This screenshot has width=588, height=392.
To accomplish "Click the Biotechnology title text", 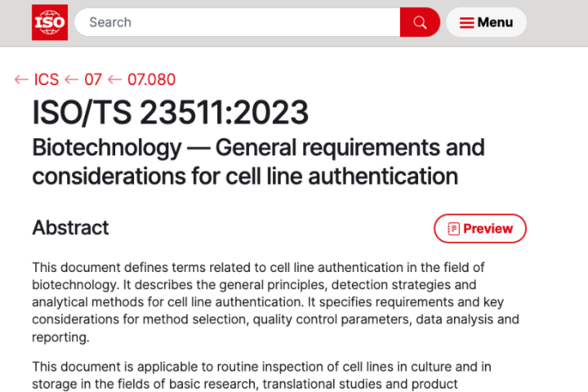I will pyautogui.click(x=258, y=162).
